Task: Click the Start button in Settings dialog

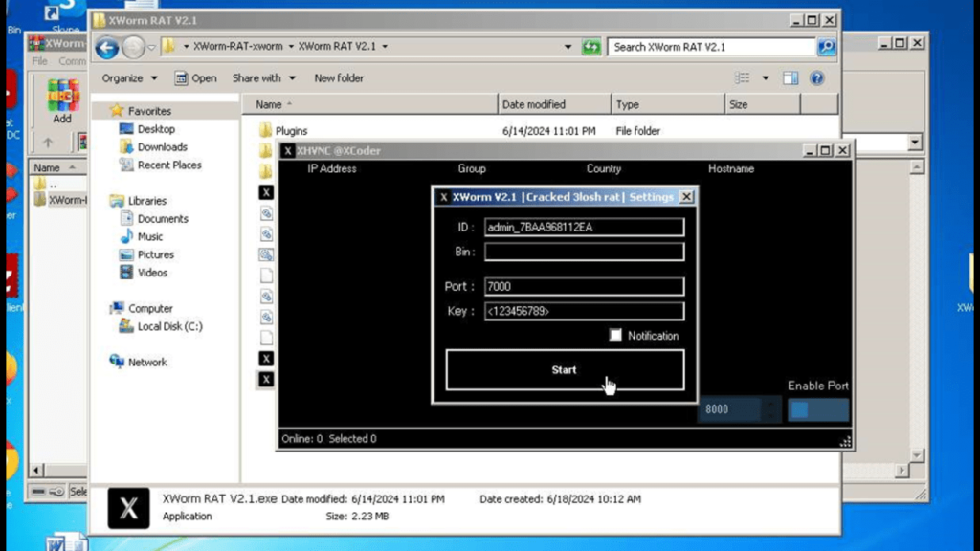Action: click(565, 370)
